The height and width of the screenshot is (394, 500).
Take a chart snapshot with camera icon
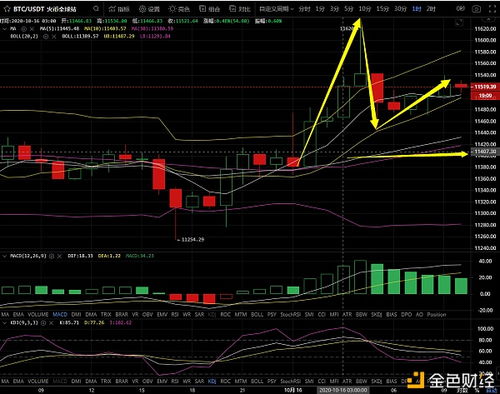pos(476,9)
